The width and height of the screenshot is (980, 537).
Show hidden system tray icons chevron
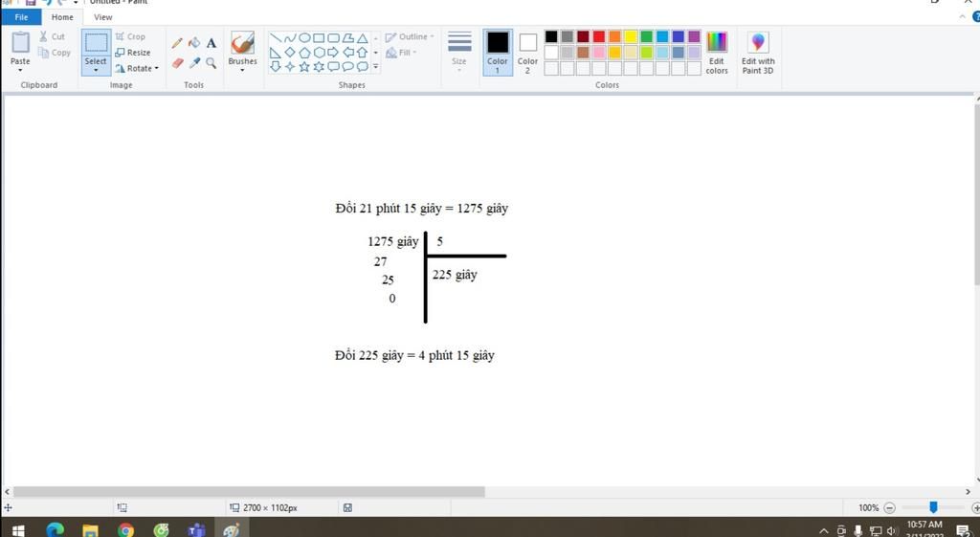coord(824,530)
